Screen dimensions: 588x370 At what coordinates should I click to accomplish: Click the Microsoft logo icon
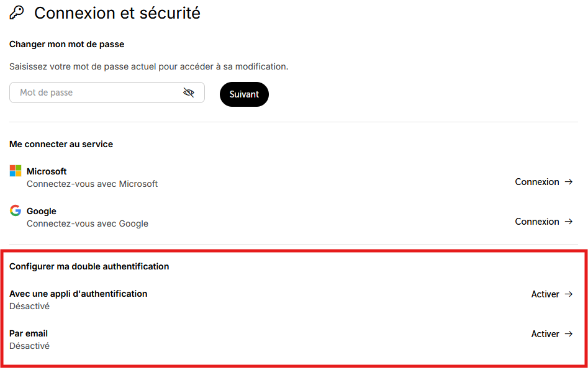(x=16, y=171)
